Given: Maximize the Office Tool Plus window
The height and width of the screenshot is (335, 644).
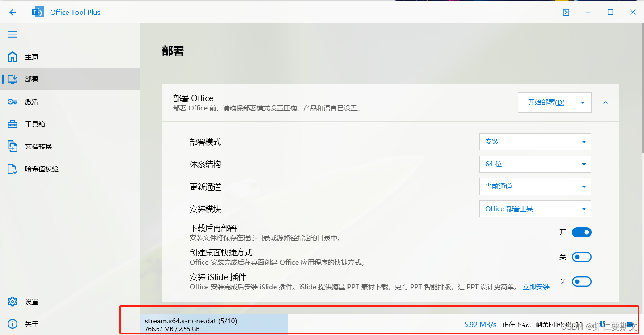Looking at the screenshot, I should coord(610,13).
